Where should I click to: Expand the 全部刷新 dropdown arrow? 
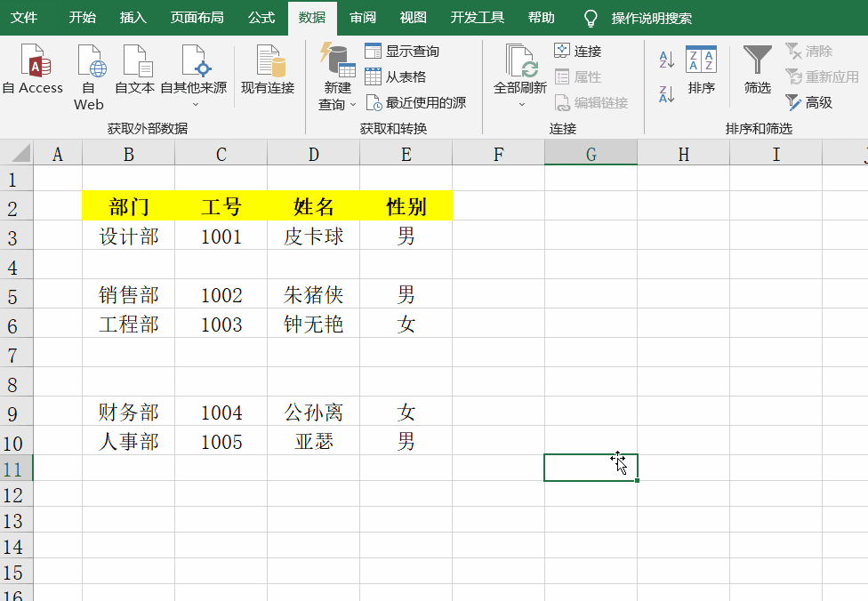(x=521, y=105)
